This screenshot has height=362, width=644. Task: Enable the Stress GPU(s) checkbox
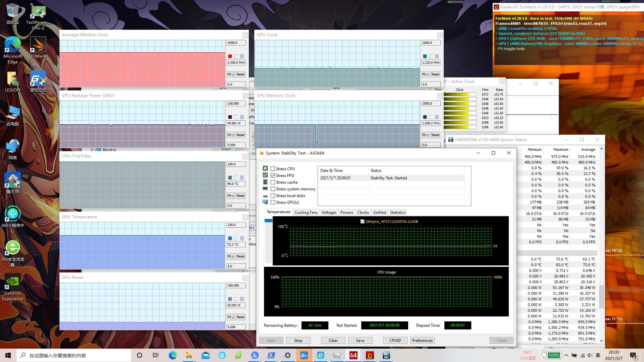(273, 202)
